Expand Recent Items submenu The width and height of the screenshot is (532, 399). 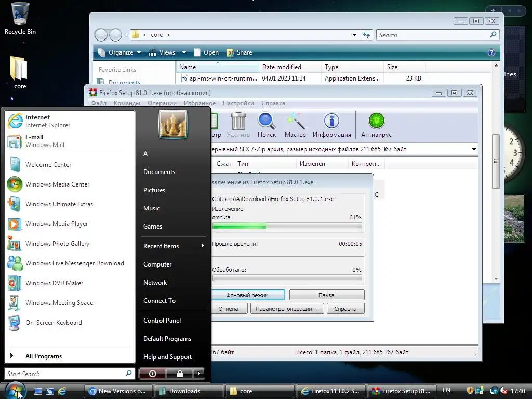tap(174, 246)
